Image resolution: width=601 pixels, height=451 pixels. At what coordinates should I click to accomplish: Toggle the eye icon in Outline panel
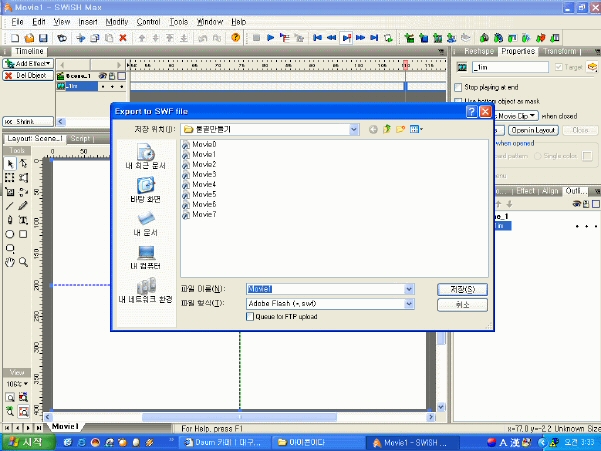(576, 204)
